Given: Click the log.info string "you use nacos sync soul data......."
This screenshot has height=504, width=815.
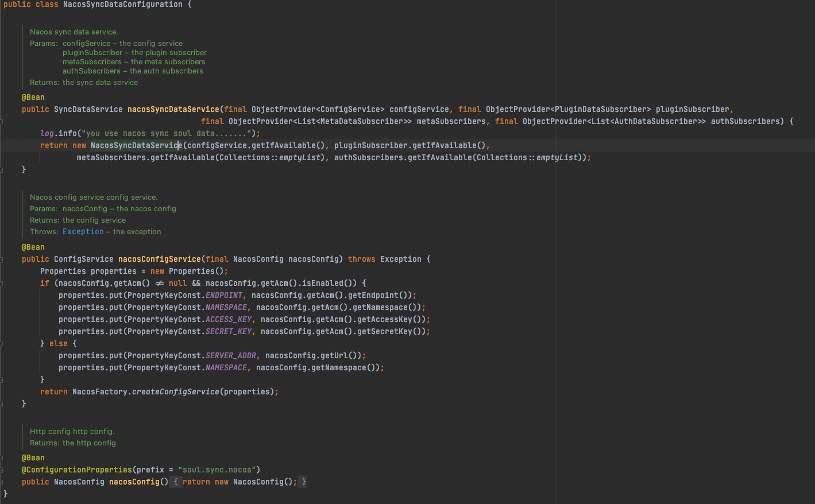Looking at the screenshot, I should [x=167, y=133].
